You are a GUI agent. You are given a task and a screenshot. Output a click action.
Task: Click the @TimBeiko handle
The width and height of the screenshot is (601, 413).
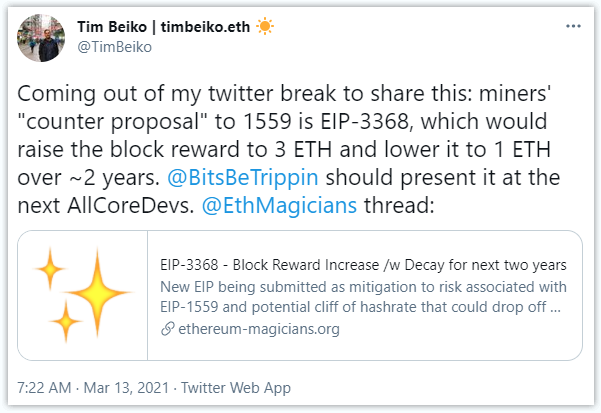[115, 47]
